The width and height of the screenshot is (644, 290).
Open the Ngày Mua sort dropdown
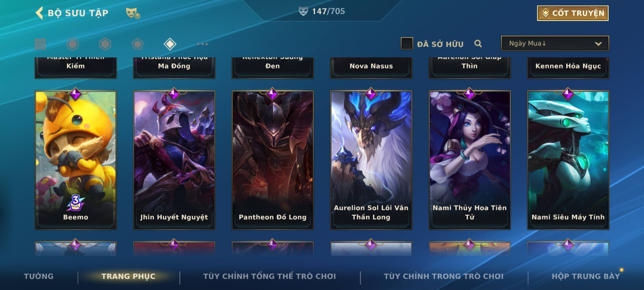pyautogui.click(x=555, y=43)
